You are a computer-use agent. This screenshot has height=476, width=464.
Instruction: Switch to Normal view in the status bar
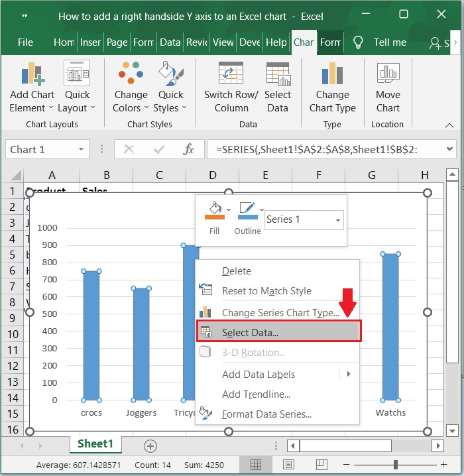[x=256, y=464]
